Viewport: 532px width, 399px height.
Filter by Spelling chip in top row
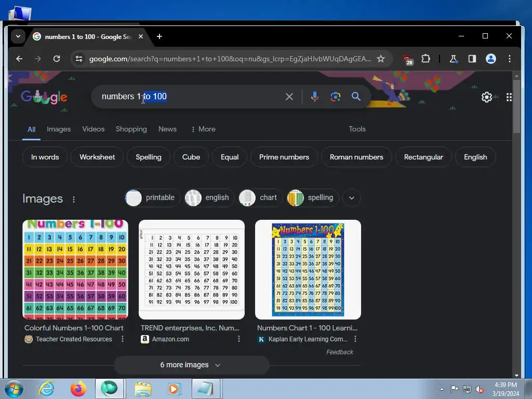coord(148,157)
